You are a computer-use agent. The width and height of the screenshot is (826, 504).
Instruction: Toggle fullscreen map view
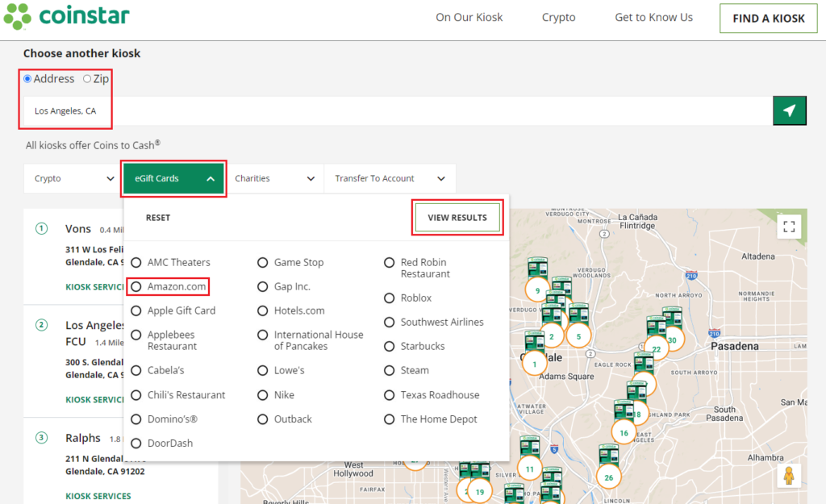pos(789,227)
